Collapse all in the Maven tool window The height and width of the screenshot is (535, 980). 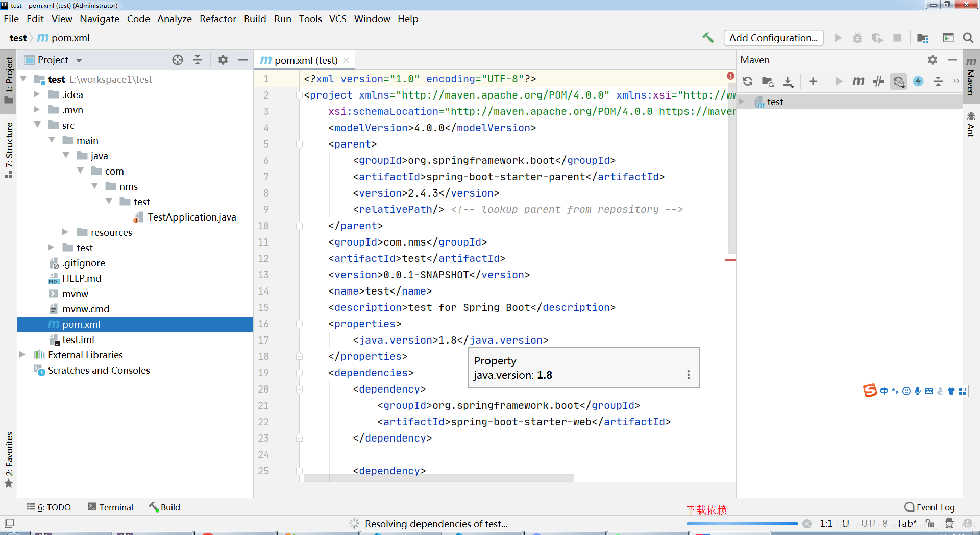938,81
